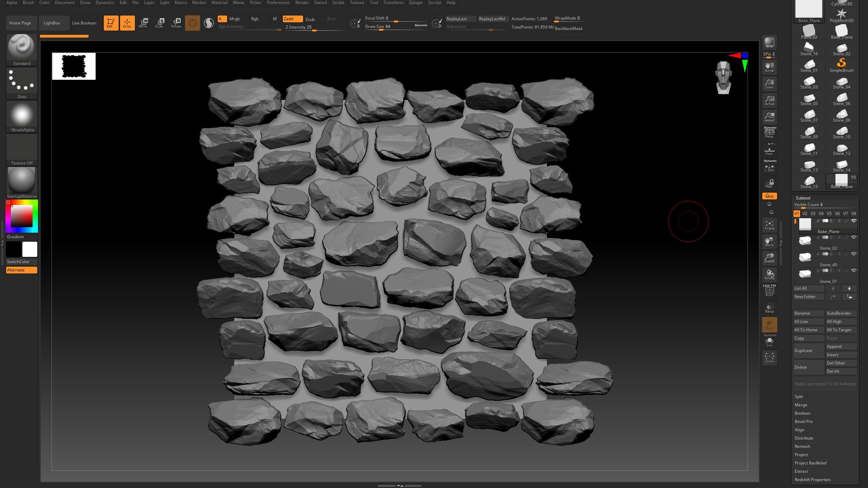Select the PolyMesh3D tool
868x488 pixels.
pos(842,16)
